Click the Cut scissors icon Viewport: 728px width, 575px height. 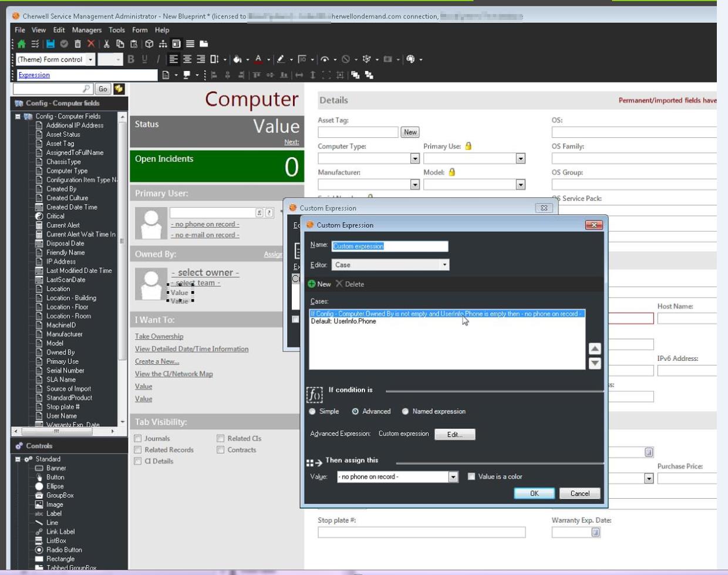click(x=107, y=43)
